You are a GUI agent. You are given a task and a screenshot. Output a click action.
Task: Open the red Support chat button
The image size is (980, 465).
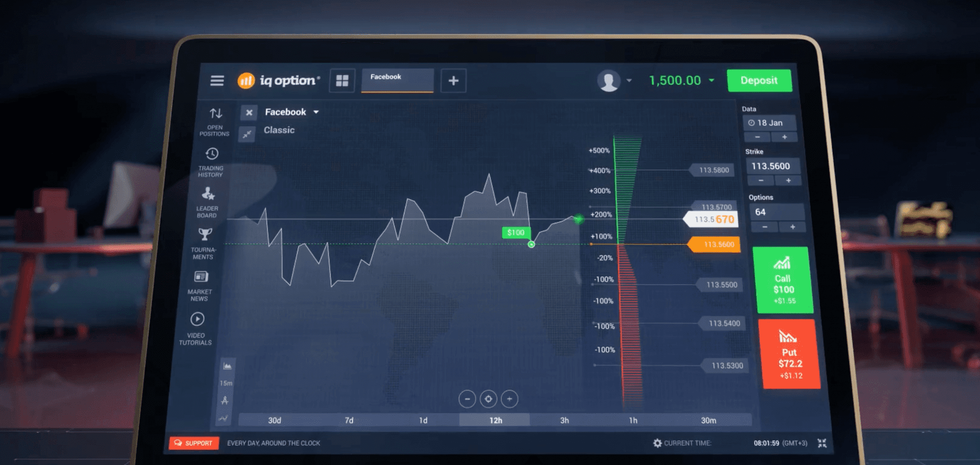pyautogui.click(x=194, y=443)
